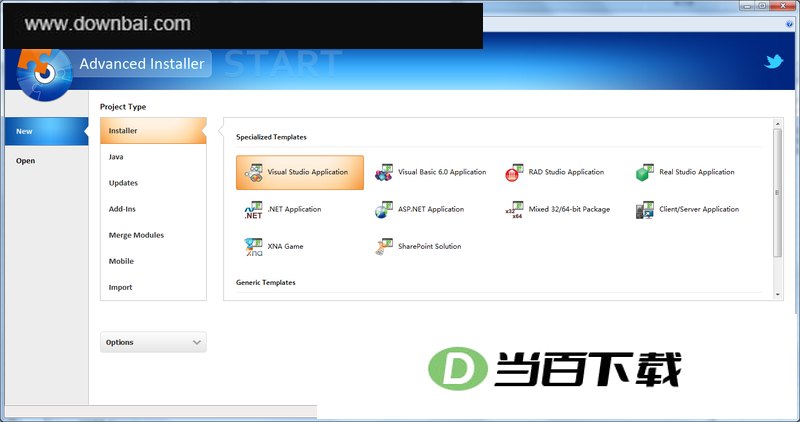Image resolution: width=800 pixels, height=422 pixels.
Task: Click Advanced Installer logo disc
Action: pos(44,75)
